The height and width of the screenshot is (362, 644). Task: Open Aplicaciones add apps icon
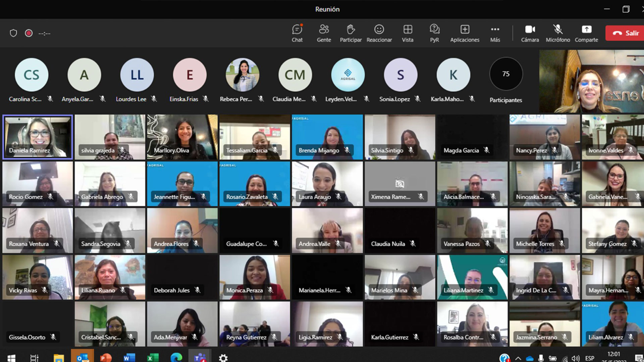[465, 33]
